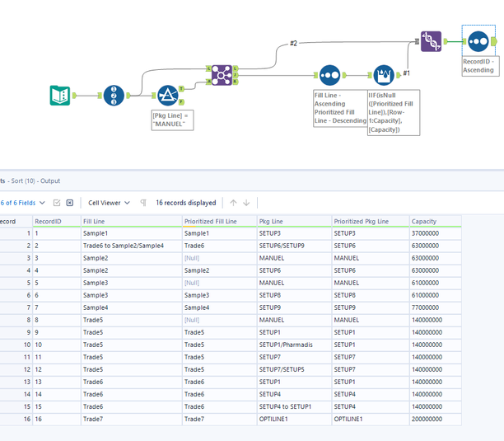504x441 pixels.
Task: Select the Sort tool labeled RecordID - Ascending
Action: pos(478,41)
